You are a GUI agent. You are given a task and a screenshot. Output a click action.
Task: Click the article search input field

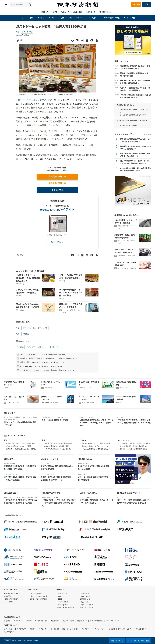[x=19, y=4]
